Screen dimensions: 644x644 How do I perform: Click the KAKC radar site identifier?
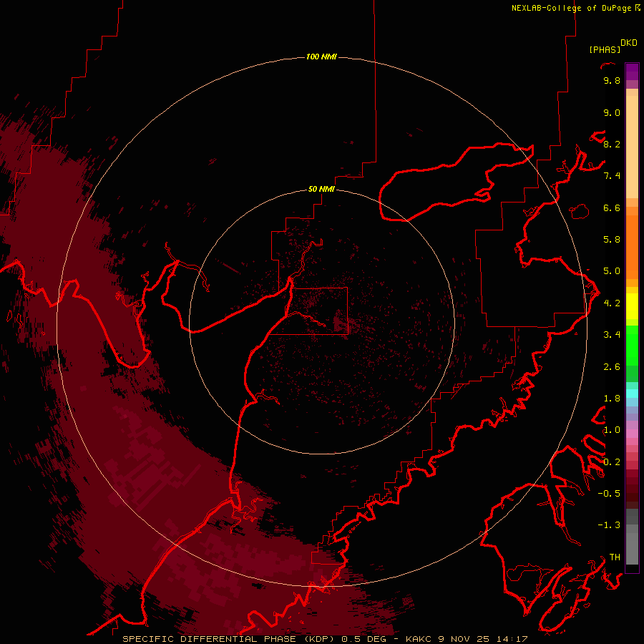click(x=419, y=639)
